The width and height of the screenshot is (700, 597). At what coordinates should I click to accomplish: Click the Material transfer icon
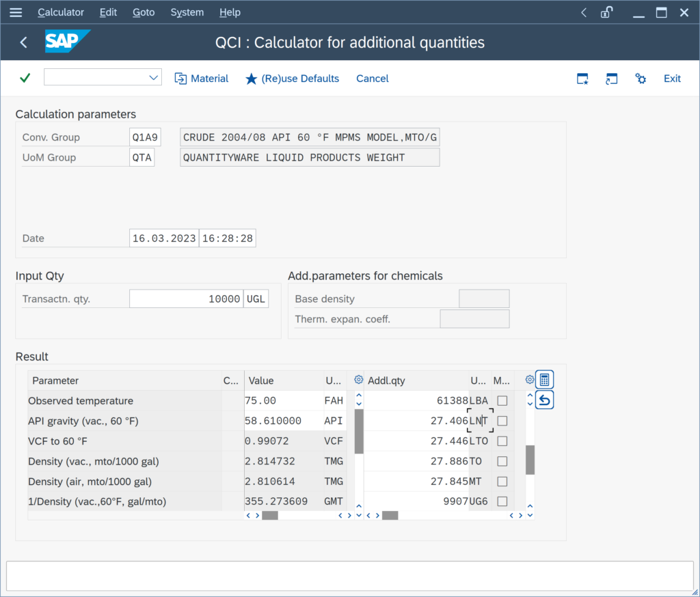[x=180, y=79]
